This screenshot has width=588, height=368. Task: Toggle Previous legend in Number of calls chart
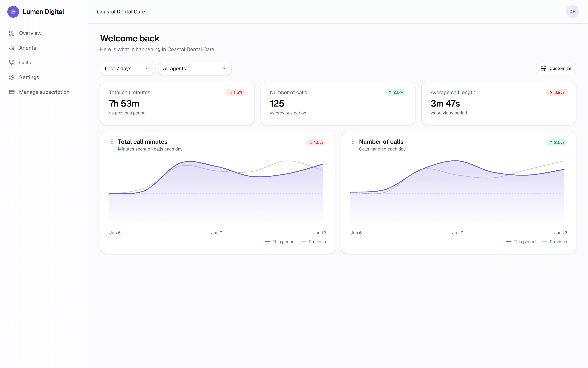click(x=554, y=242)
